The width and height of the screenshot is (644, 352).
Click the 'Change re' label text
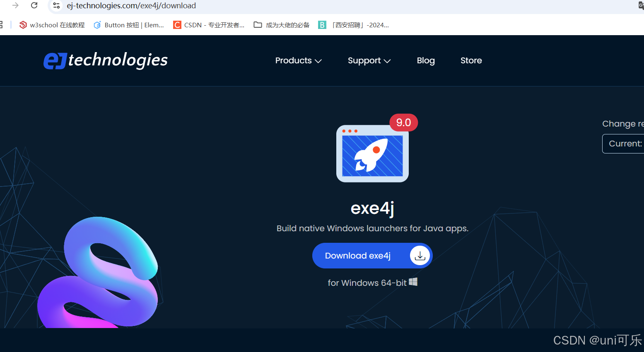tap(623, 124)
